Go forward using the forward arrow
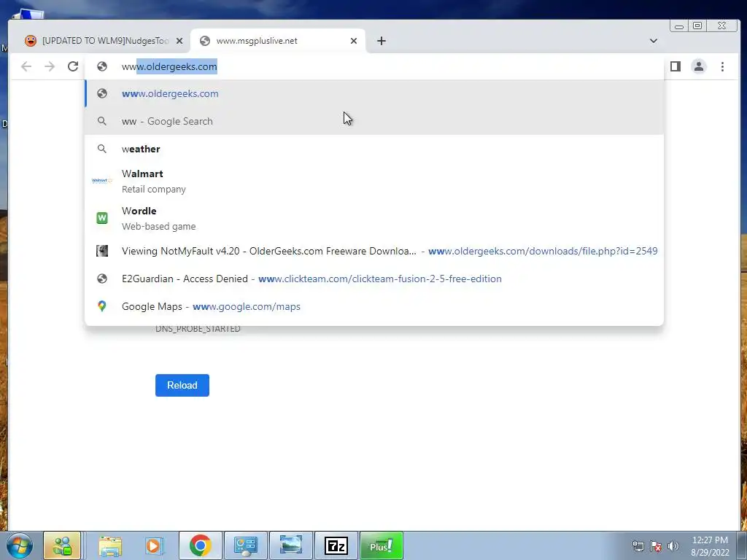 [x=50, y=66]
